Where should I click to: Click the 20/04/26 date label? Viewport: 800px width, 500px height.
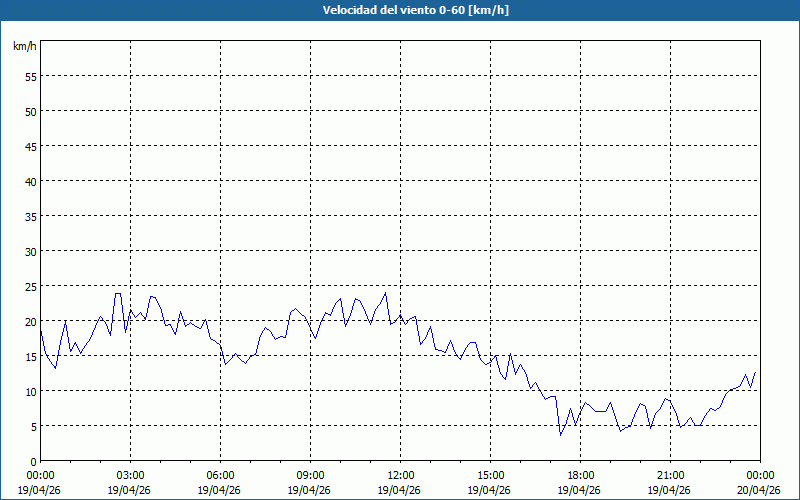[x=759, y=490]
